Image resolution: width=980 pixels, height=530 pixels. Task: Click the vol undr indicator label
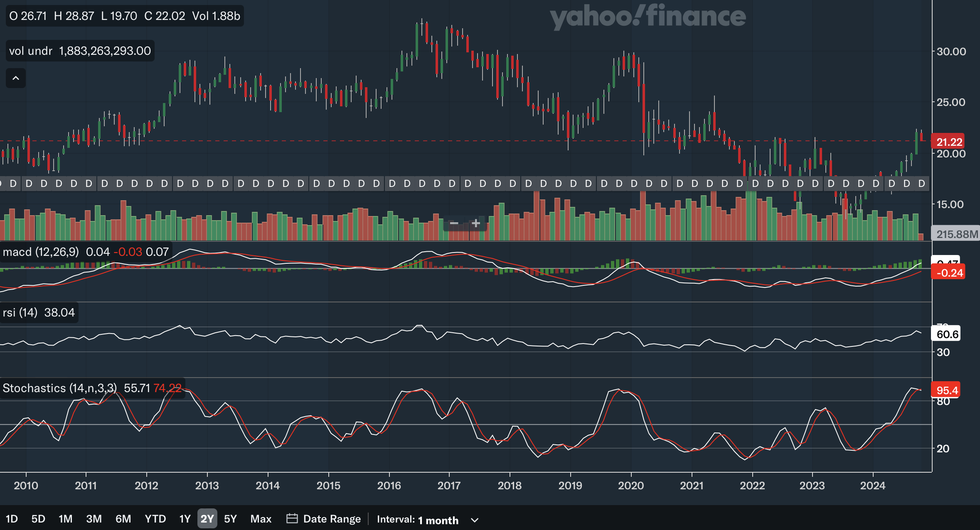(31, 51)
